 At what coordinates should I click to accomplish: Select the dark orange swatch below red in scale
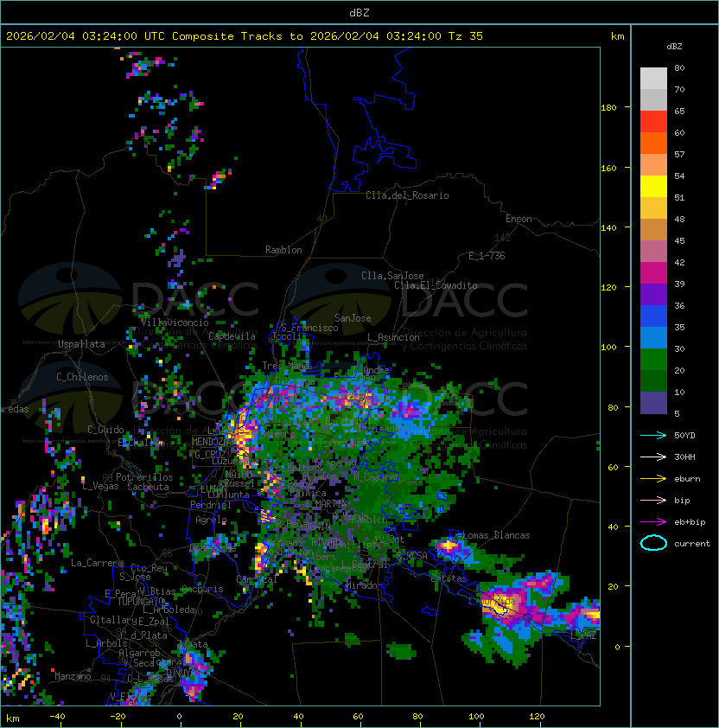pos(653,143)
